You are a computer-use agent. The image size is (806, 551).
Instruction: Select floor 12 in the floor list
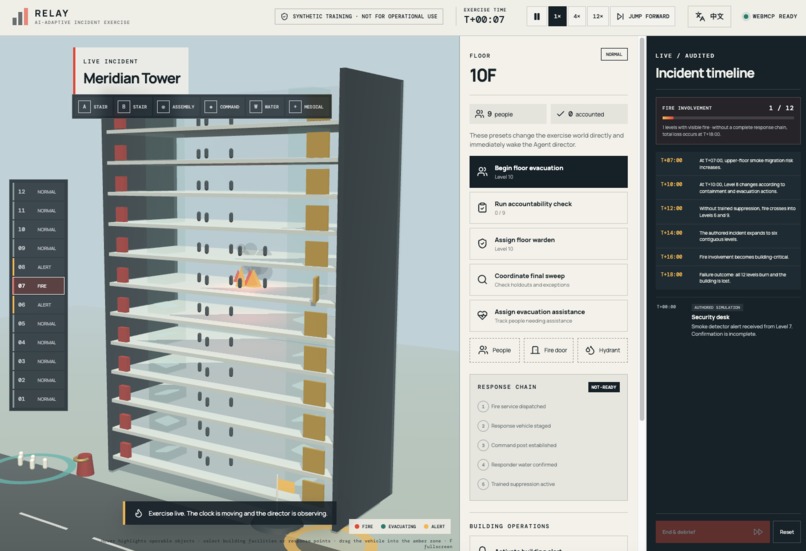(39, 192)
